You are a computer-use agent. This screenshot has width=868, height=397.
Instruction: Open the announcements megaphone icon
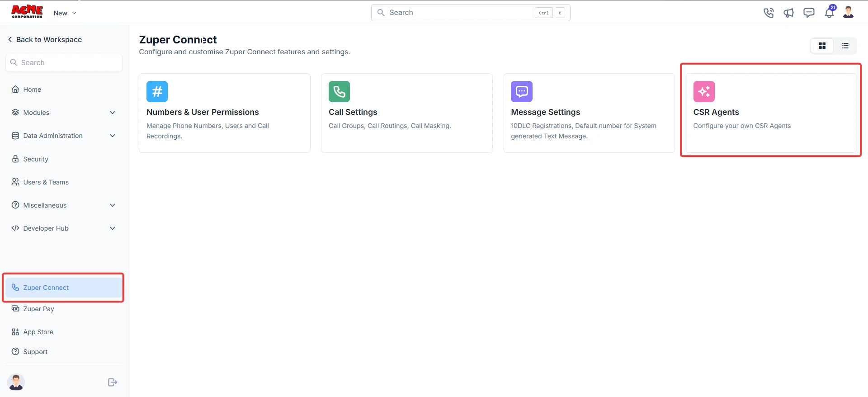coord(789,13)
